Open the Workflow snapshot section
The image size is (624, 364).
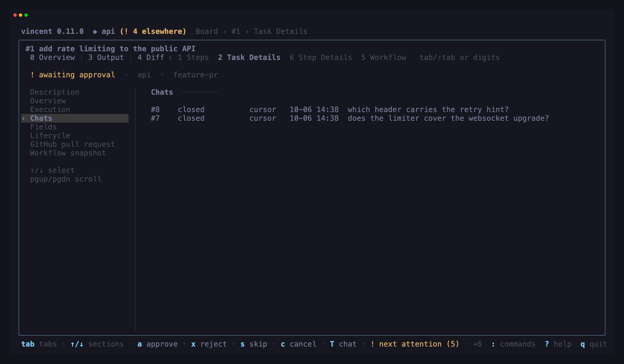(68, 153)
